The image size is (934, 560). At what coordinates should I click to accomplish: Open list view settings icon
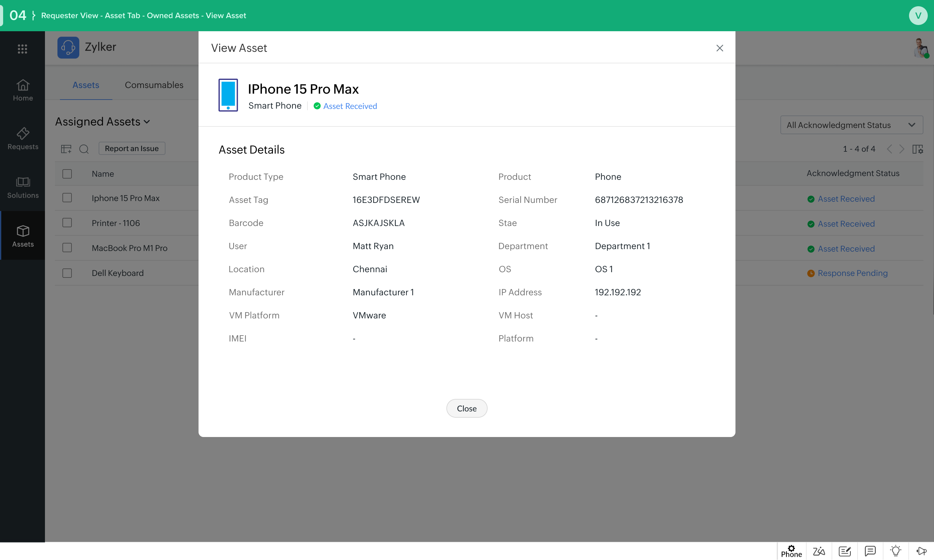[917, 149]
